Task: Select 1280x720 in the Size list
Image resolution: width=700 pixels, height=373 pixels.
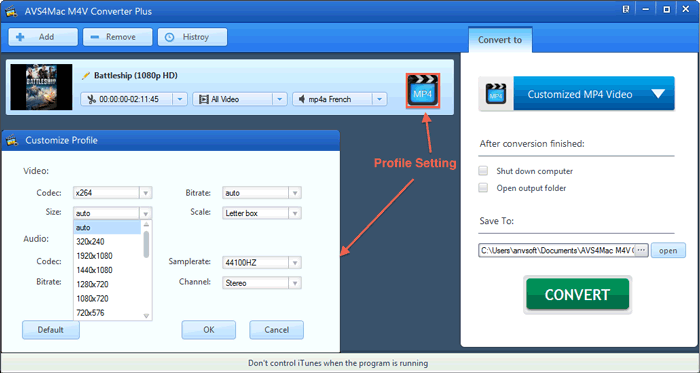Action: click(x=108, y=285)
